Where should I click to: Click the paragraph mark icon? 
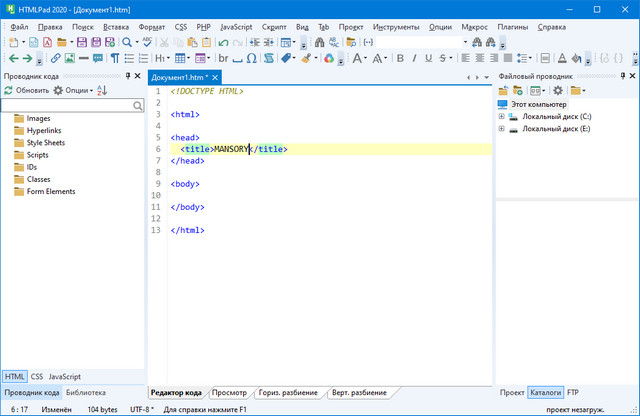tap(115, 59)
